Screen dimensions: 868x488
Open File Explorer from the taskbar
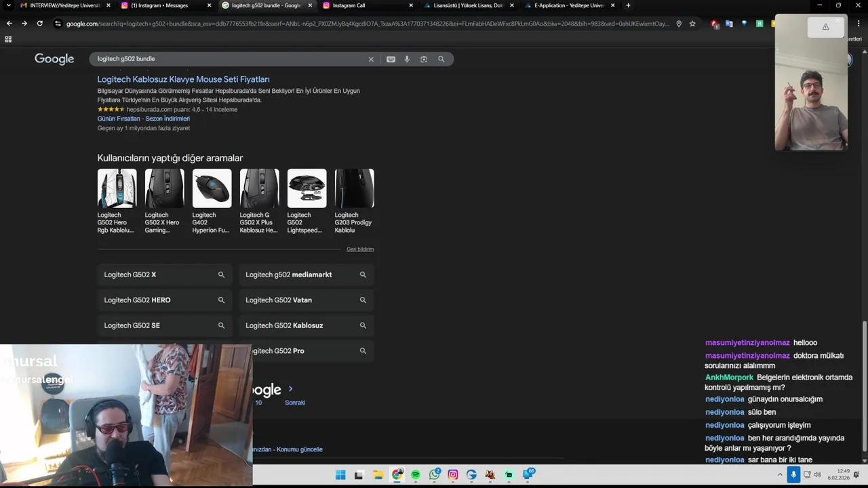click(378, 474)
